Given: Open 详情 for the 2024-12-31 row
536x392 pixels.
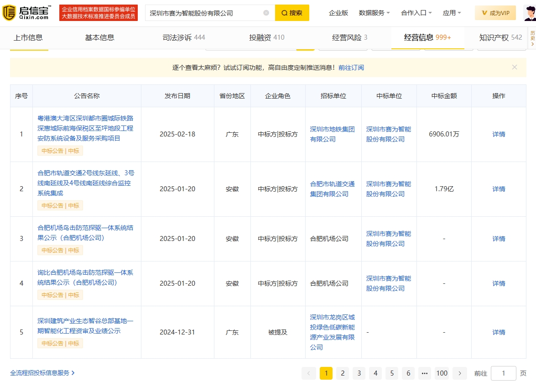Looking at the screenshot, I should point(499,333).
